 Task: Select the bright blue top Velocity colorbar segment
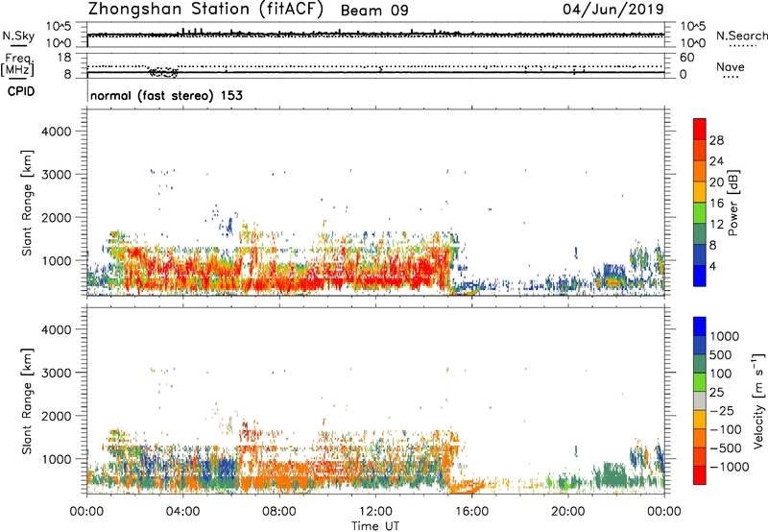[700, 326]
